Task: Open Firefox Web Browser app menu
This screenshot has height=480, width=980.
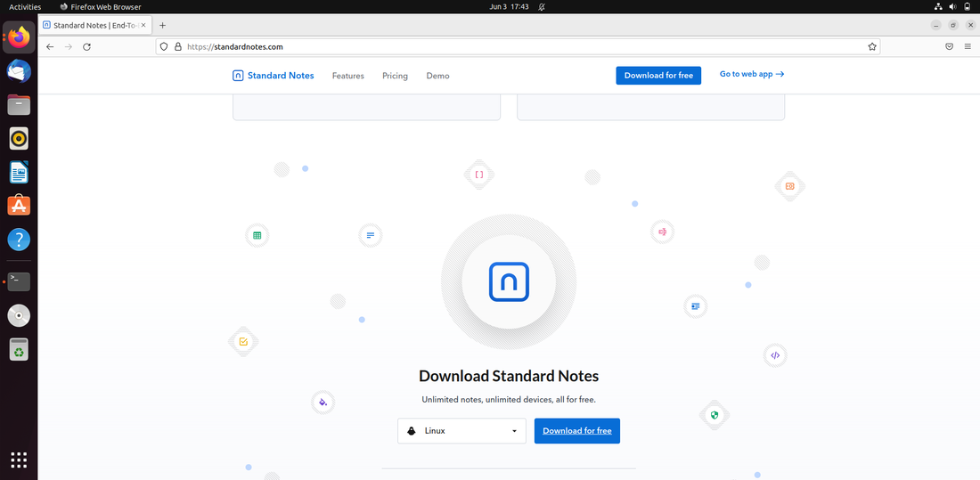Action: click(100, 7)
